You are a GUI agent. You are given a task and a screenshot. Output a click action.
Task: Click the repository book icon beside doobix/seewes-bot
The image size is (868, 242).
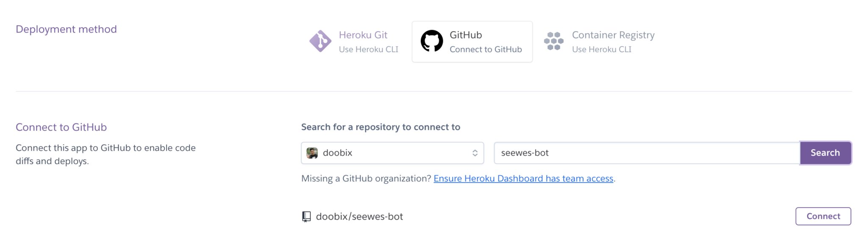(x=306, y=217)
